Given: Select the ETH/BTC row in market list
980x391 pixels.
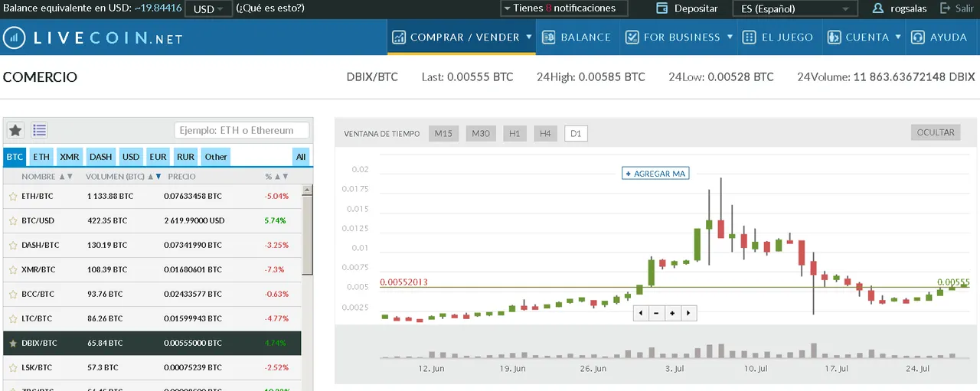Looking at the screenshot, I should [152, 197].
